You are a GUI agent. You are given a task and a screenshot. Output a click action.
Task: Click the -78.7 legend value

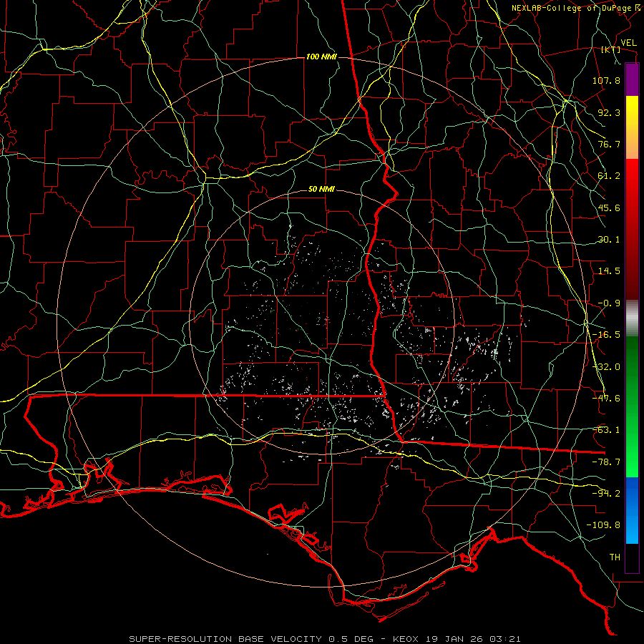pos(606,462)
